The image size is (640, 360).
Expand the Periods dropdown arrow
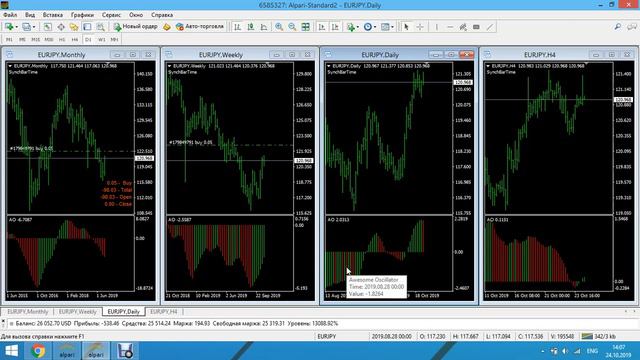375,27
